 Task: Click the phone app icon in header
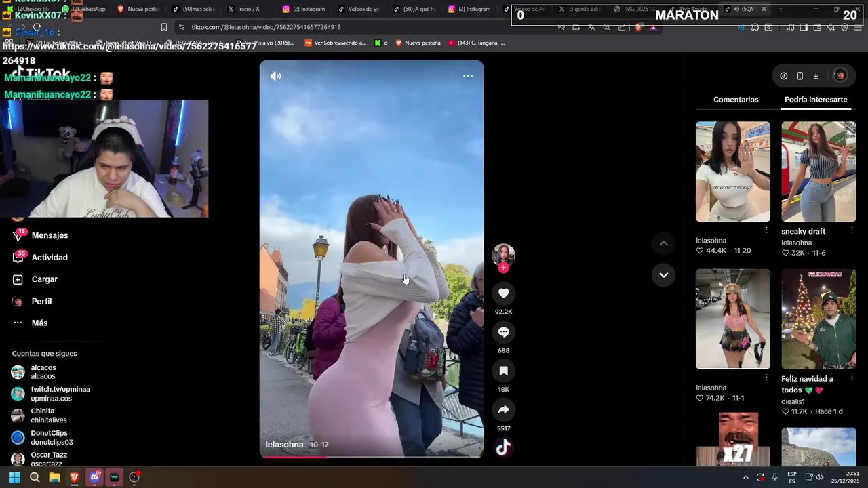[x=800, y=76]
